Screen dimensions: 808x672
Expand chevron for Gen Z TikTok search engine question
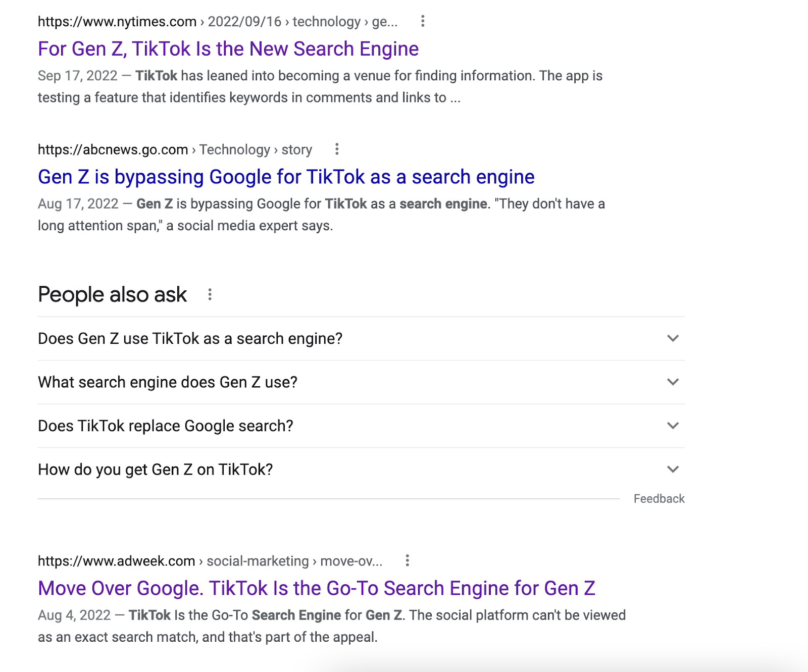point(673,338)
